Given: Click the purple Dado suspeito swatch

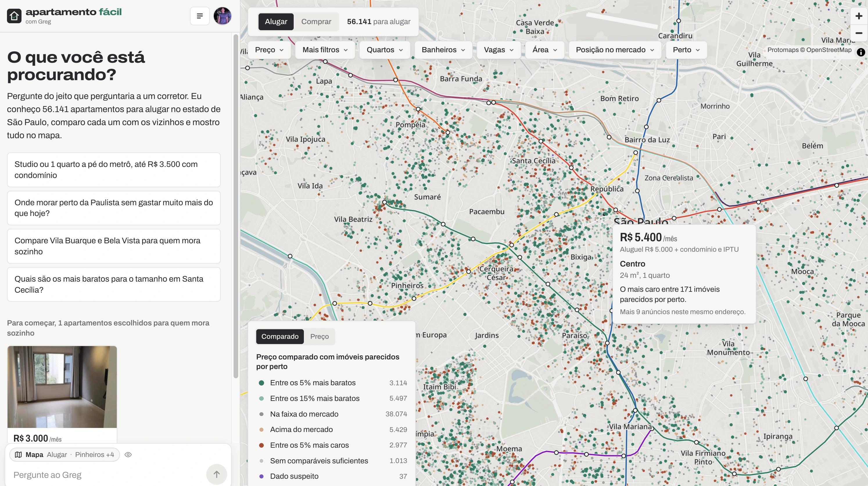Looking at the screenshot, I should click(261, 476).
